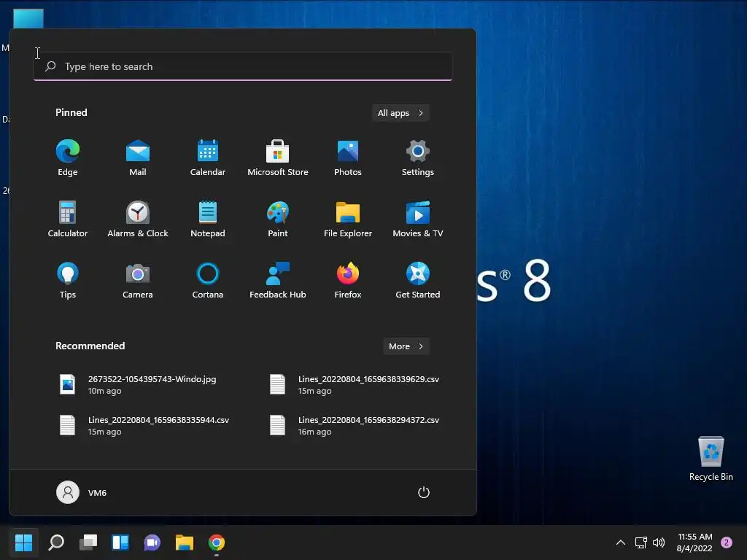Image resolution: width=747 pixels, height=560 pixels.
Task: Launch Feedback Hub
Action: (x=278, y=281)
